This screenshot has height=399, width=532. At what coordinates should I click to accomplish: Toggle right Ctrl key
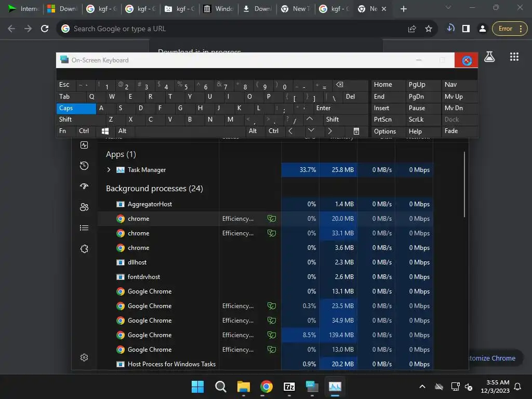pos(275,131)
